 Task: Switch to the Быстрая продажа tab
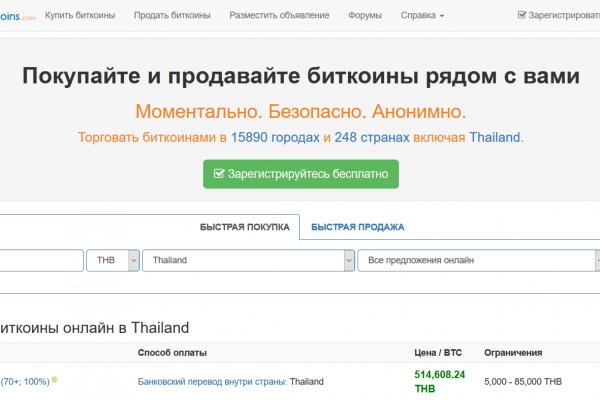(357, 227)
